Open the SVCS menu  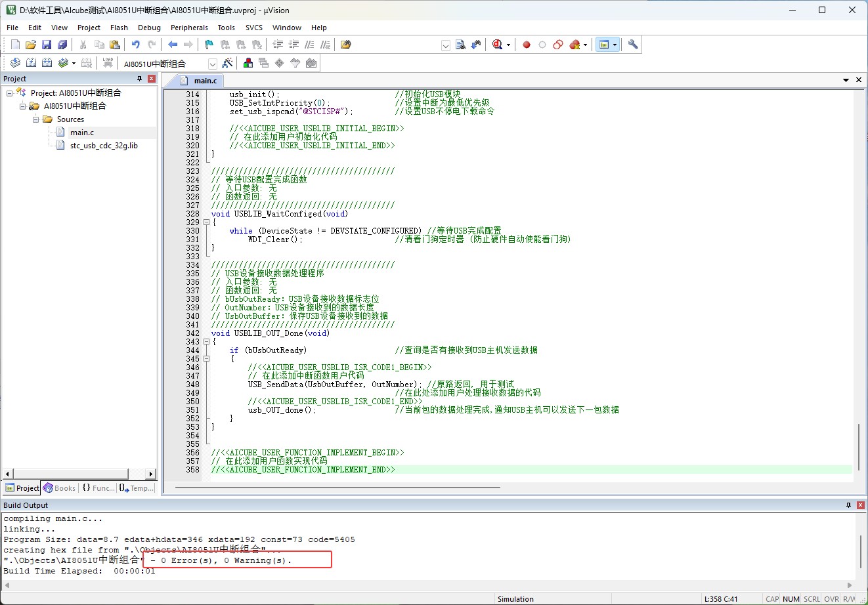[x=254, y=28]
